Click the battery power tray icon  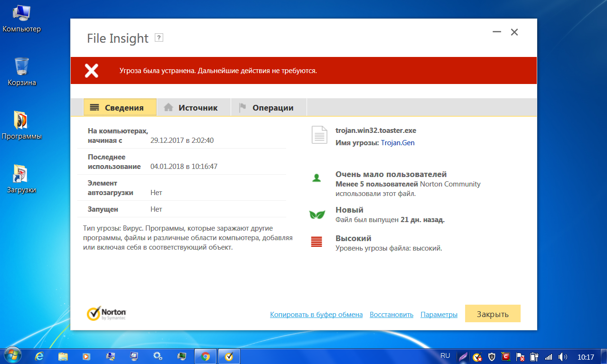[534, 356]
